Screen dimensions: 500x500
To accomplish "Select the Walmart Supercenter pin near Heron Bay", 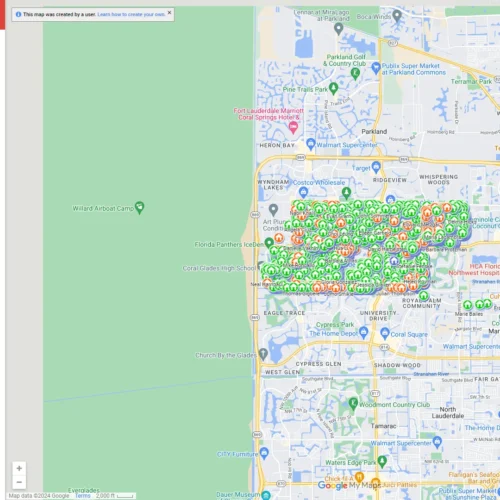I will (x=311, y=144).
